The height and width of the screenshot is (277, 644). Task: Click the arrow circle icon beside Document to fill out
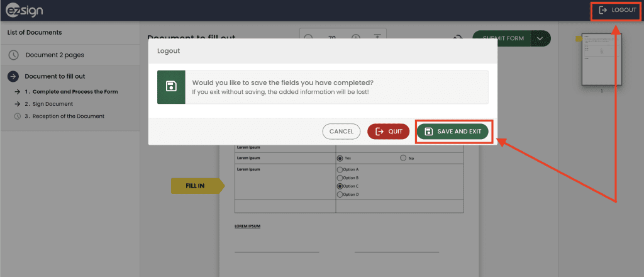(x=13, y=76)
